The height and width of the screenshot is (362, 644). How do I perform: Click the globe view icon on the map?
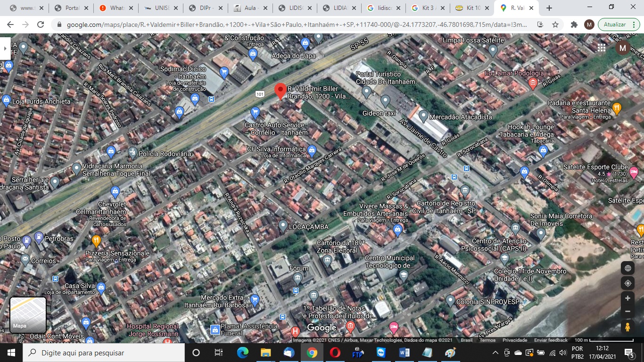point(628,268)
